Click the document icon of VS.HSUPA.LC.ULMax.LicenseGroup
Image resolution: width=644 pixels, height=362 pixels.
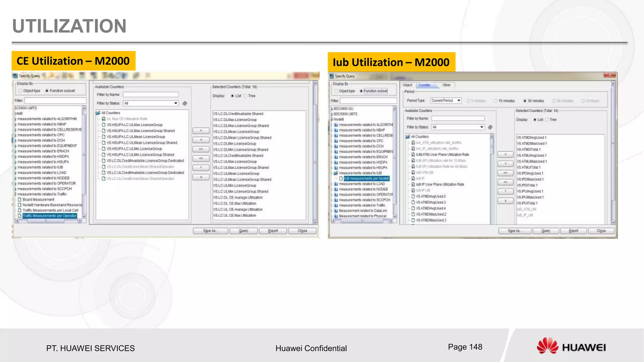[x=103, y=125]
